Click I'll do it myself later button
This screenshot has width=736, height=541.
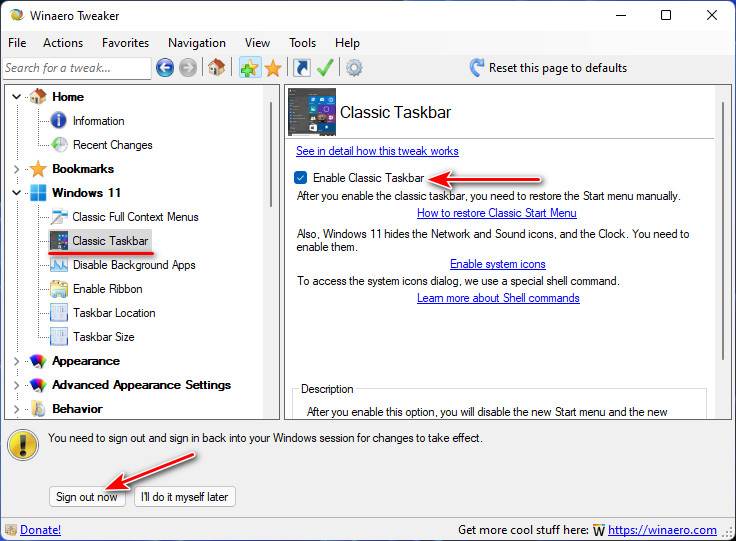(184, 497)
